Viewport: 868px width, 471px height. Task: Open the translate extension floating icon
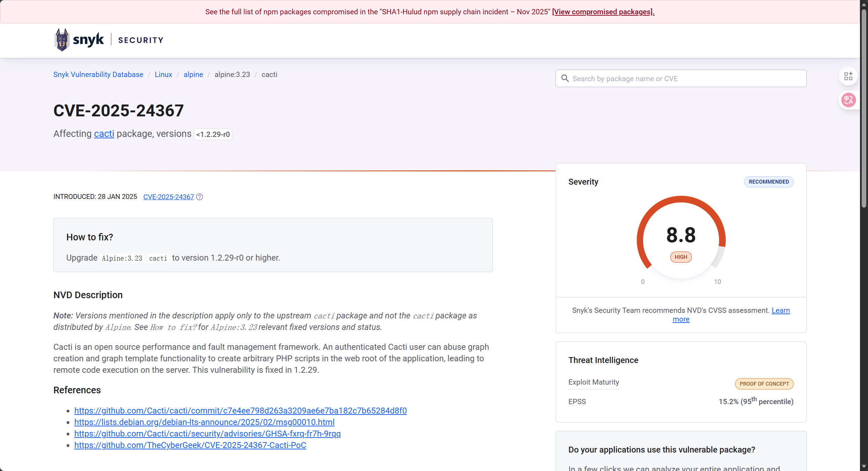pos(848,100)
